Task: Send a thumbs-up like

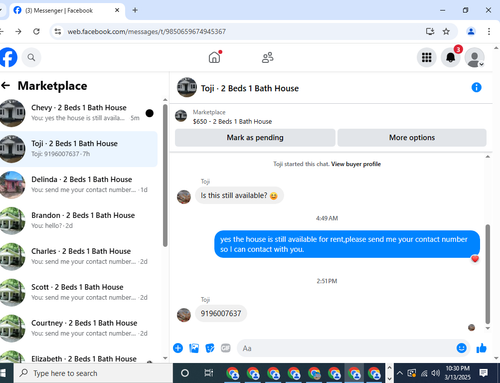Action: pos(481,348)
